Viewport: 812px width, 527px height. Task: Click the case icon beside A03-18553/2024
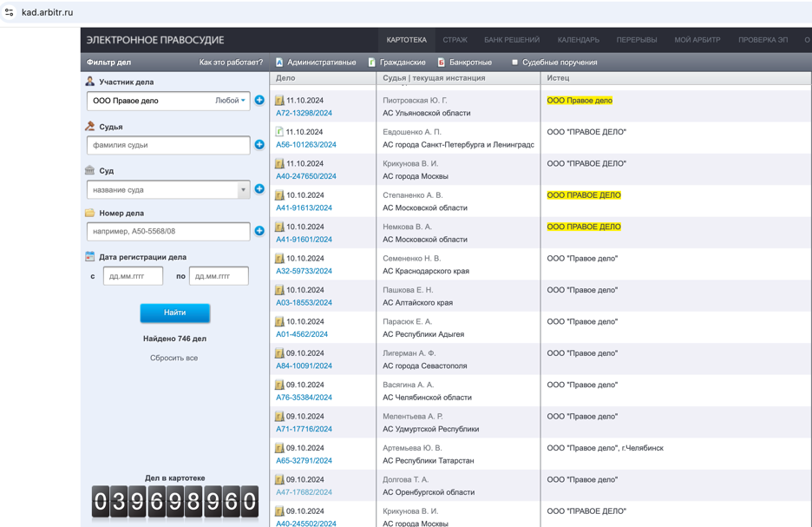coord(279,290)
